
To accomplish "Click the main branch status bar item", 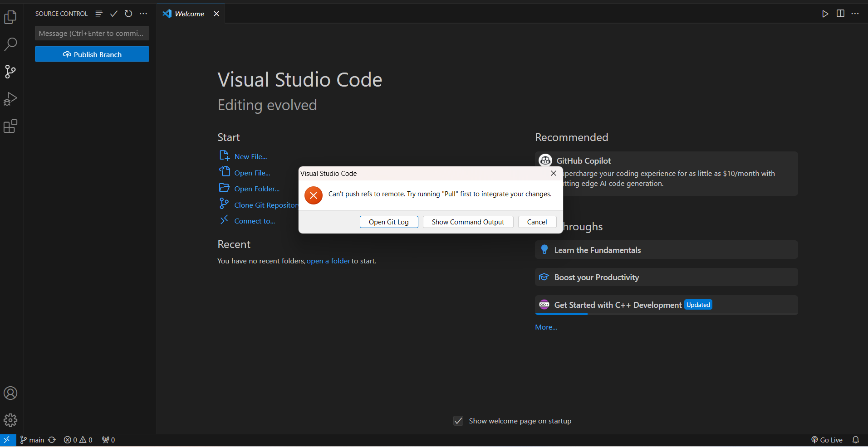I will (32, 440).
